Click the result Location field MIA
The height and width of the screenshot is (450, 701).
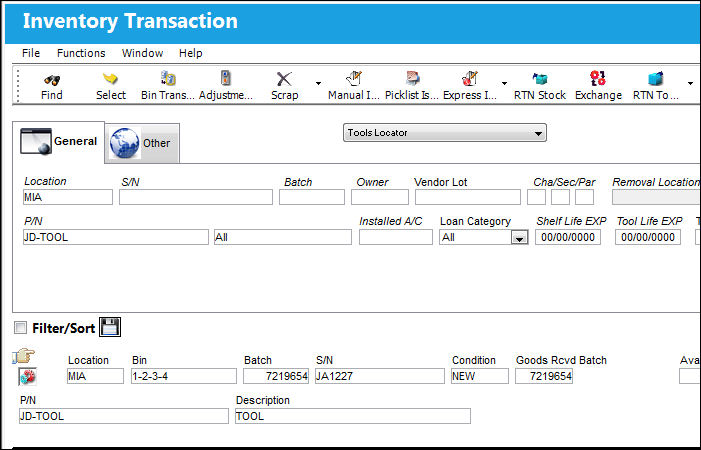coord(95,376)
